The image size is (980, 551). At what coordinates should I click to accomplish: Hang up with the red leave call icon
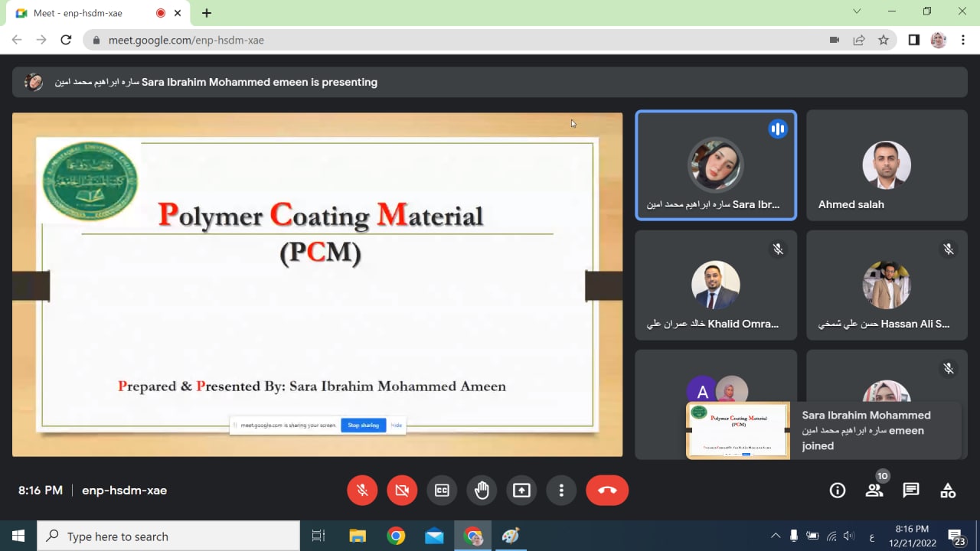pos(607,490)
